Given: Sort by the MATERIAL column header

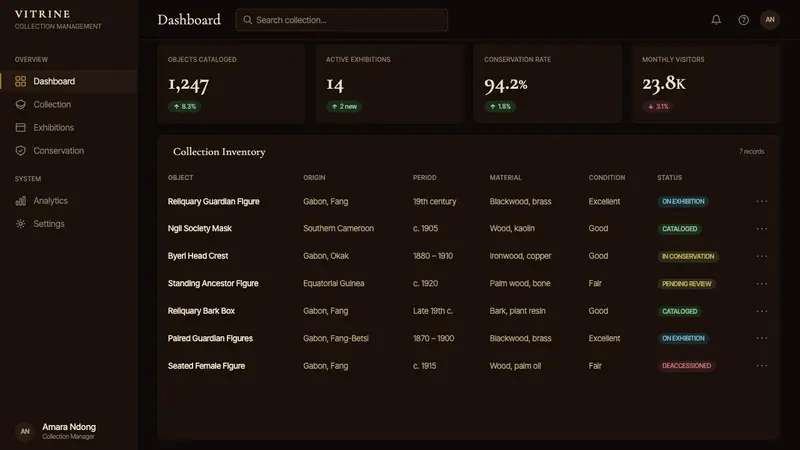Looking at the screenshot, I should (x=506, y=178).
